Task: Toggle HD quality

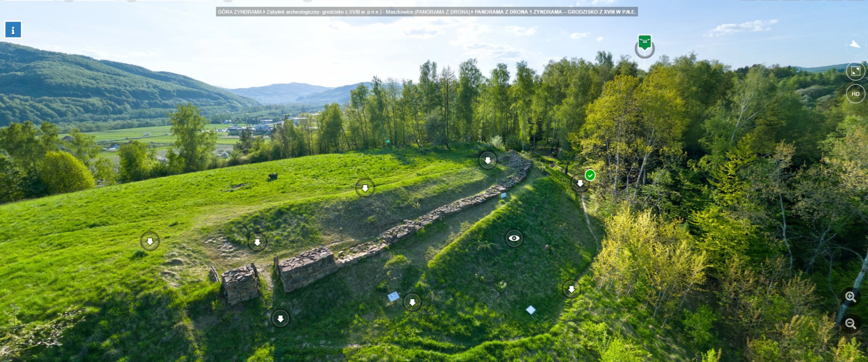Action: click(x=855, y=94)
